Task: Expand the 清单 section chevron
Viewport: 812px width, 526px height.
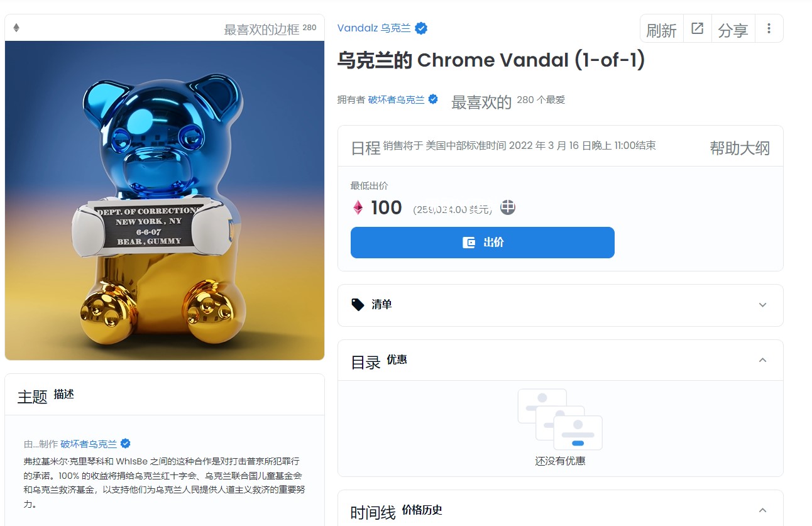Action: point(762,305)
